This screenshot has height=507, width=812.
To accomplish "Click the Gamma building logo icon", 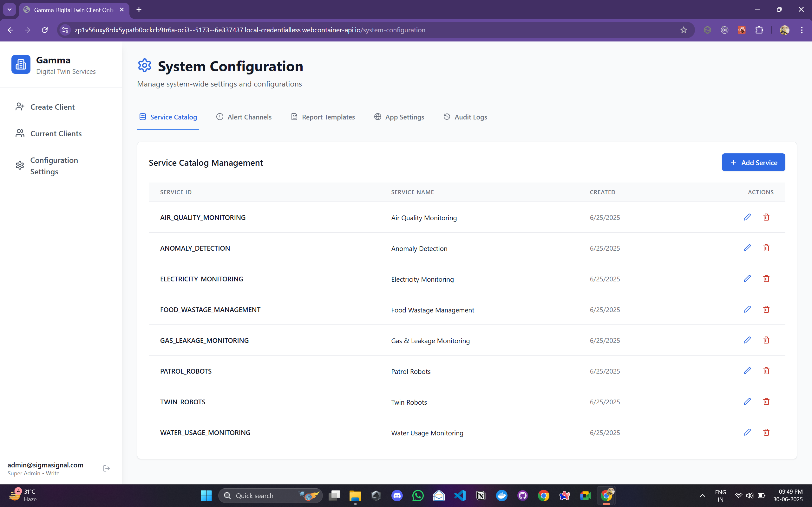I will (21, 64).
